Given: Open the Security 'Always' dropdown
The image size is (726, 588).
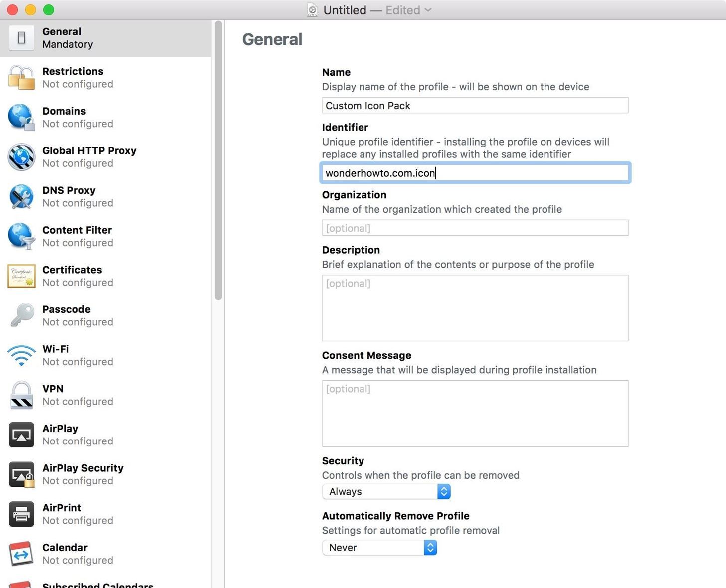Looking at the screenshot, I should point(386,492).
